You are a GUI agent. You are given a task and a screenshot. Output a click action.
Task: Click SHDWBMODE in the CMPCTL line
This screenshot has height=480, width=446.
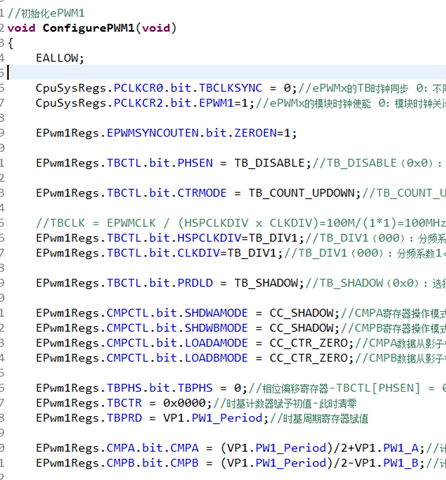(216, 328)
